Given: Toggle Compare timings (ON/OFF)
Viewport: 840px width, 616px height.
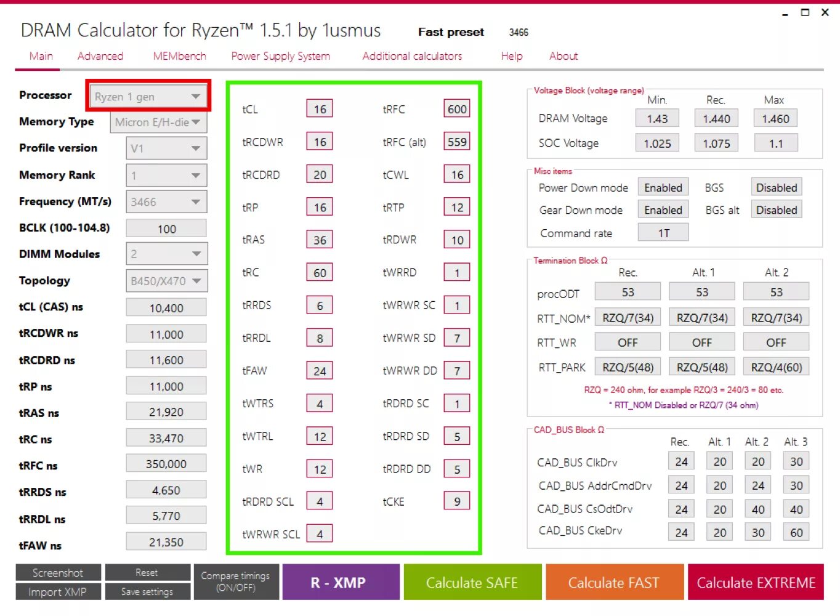Looking at the screenshot, I should pyautogui.click(x=236, y=582).
